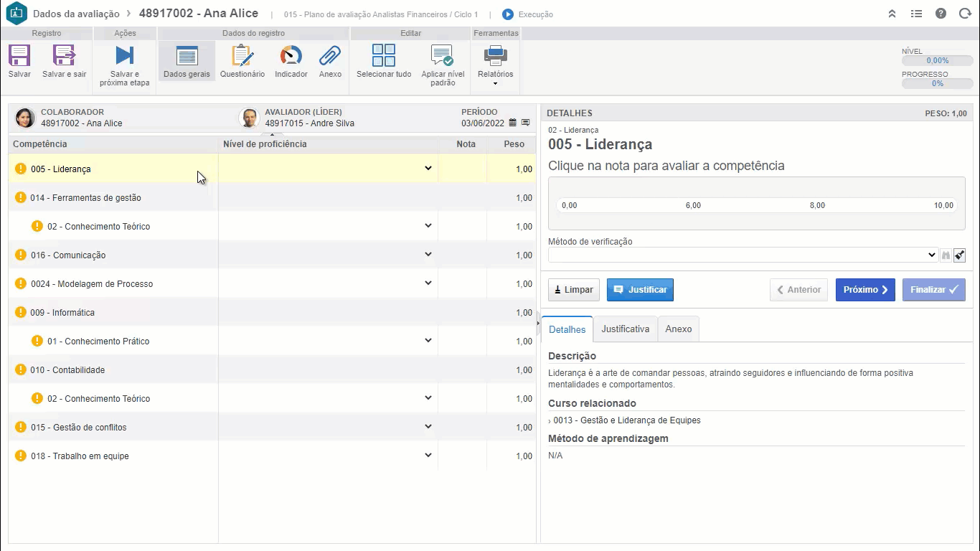Click the Limpar button
This screenshot has width=980, height=551.
click(x=573, y=290)
